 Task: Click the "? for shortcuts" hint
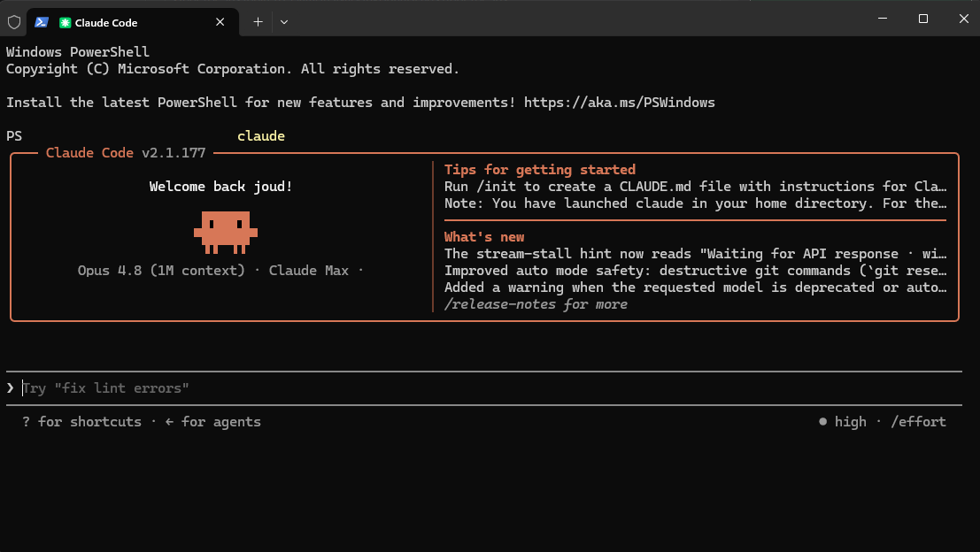81,421
